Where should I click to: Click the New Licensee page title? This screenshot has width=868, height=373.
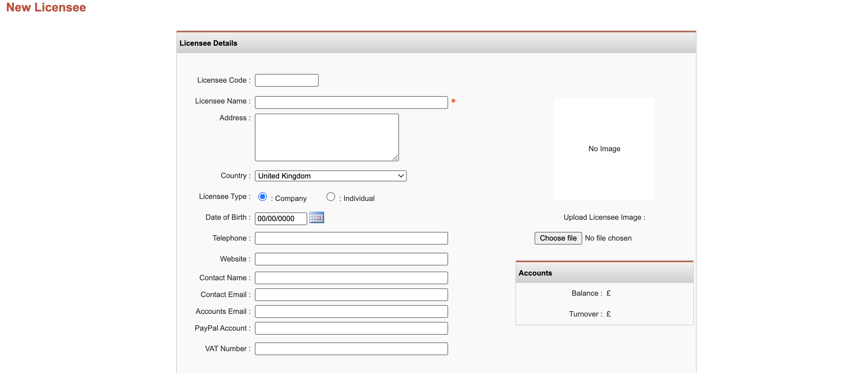click(x=46, y=7)
